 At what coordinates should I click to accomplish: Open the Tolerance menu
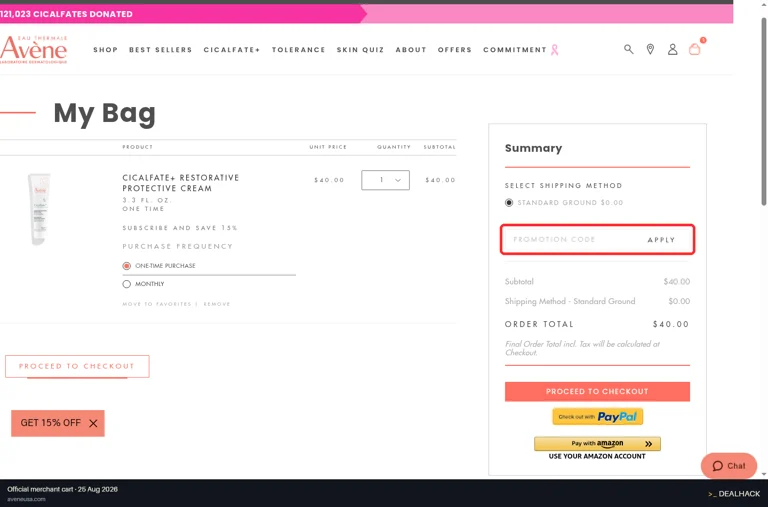(298, 50)
